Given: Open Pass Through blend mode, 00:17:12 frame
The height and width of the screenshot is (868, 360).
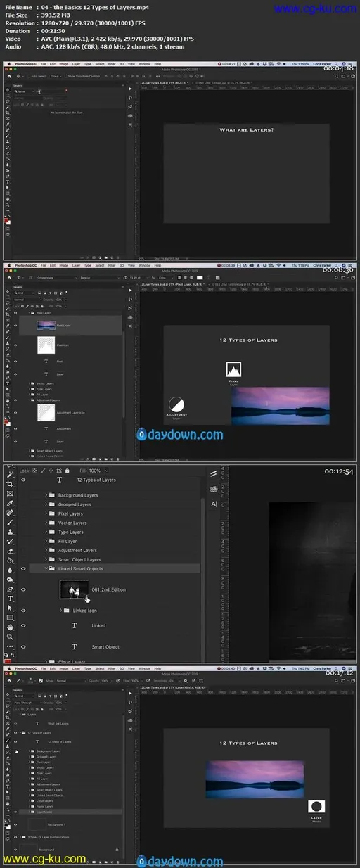Looking at the screenshot, I should (27, 703).
